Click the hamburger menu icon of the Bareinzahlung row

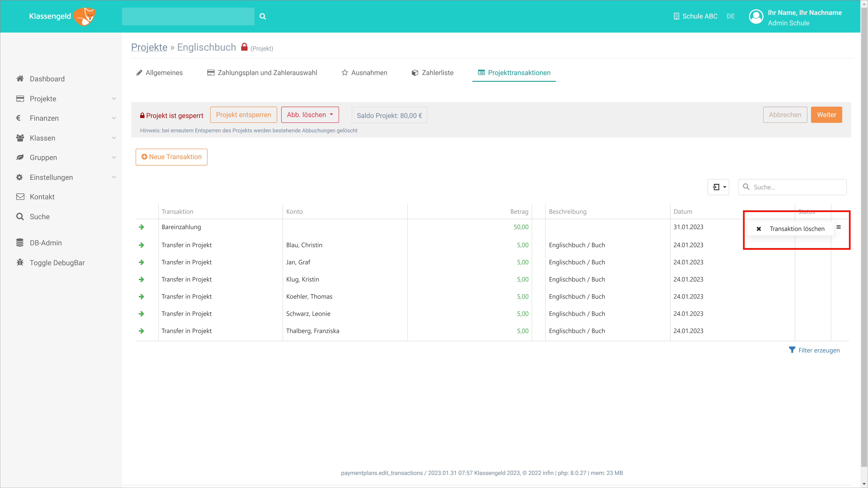click(838, 227)
